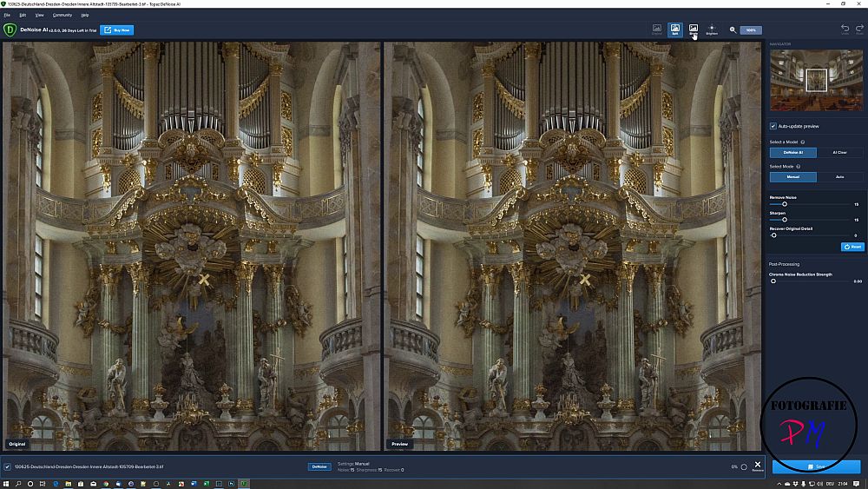Toggle the image file checkbox in file list
The image size is (868, 489).
pos(7,466)
